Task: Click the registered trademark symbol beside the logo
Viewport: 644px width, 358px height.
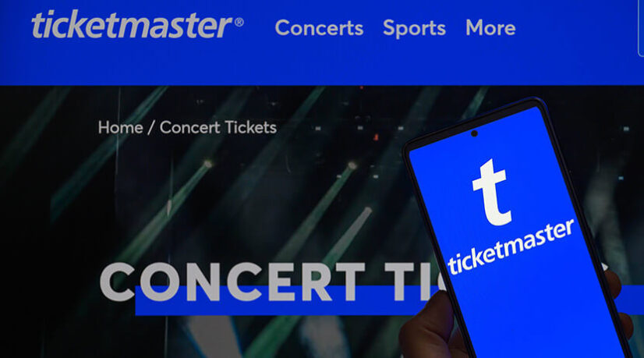Action: click(239, 22)
